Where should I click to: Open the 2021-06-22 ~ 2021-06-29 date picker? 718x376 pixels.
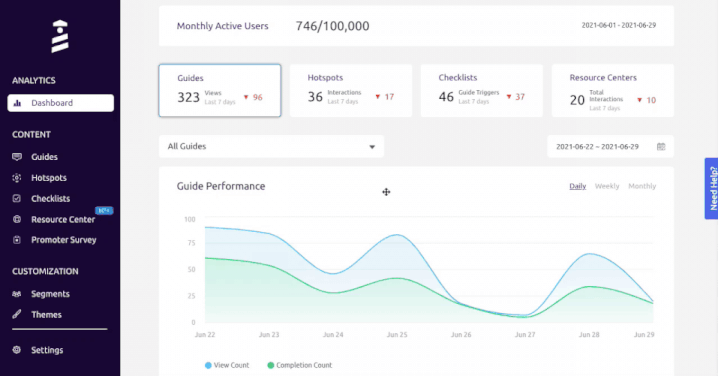(x=610, y=147)
